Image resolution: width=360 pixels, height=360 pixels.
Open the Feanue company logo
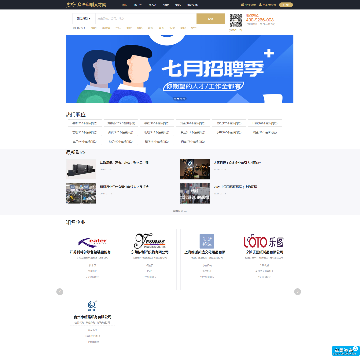pyautogui.click(x=150, y=241)
